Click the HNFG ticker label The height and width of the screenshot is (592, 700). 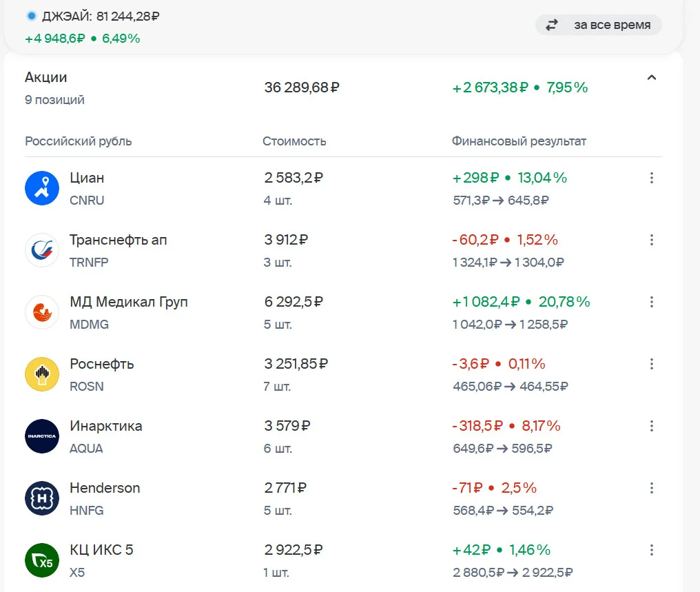tap(87, 510)
